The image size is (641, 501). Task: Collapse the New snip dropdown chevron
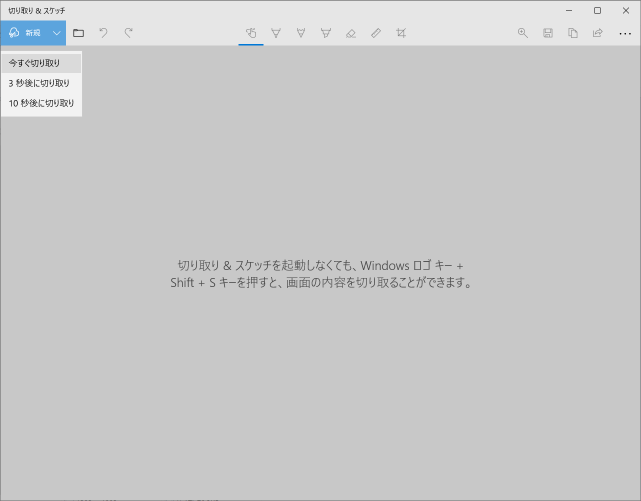point(57,33)
